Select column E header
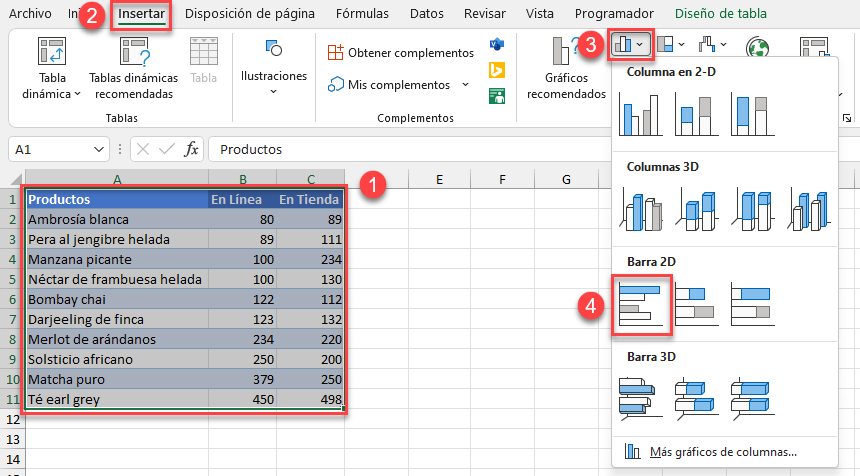860x476 pixels. point(439,179)
